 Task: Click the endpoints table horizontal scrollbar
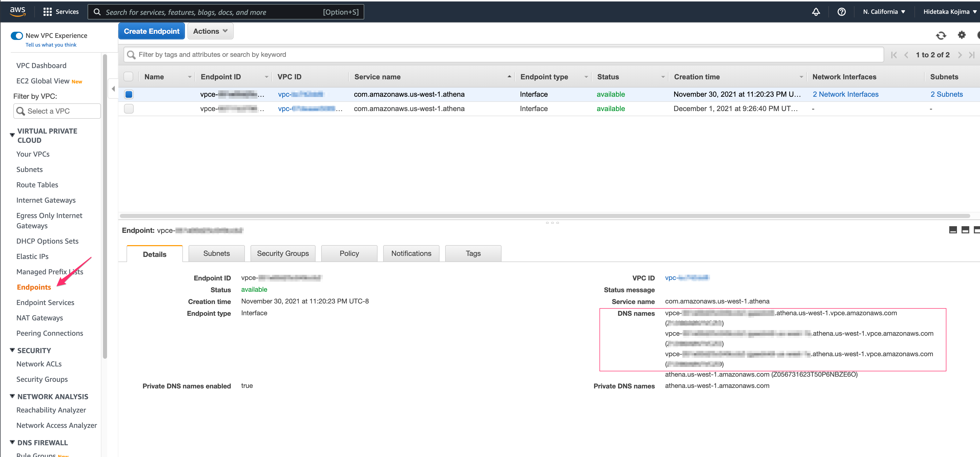point(544,216)
